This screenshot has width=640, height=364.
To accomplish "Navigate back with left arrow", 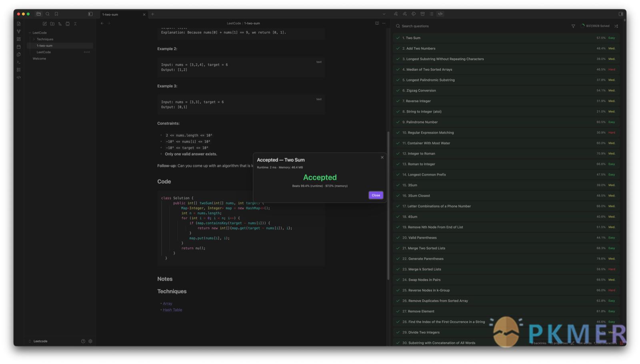I will pos(102,24).
